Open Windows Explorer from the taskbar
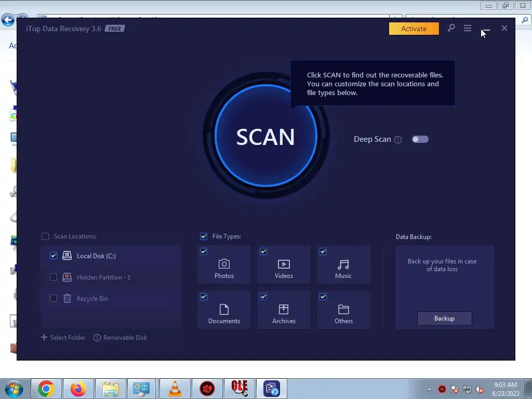532x399 pixels. 111,389
